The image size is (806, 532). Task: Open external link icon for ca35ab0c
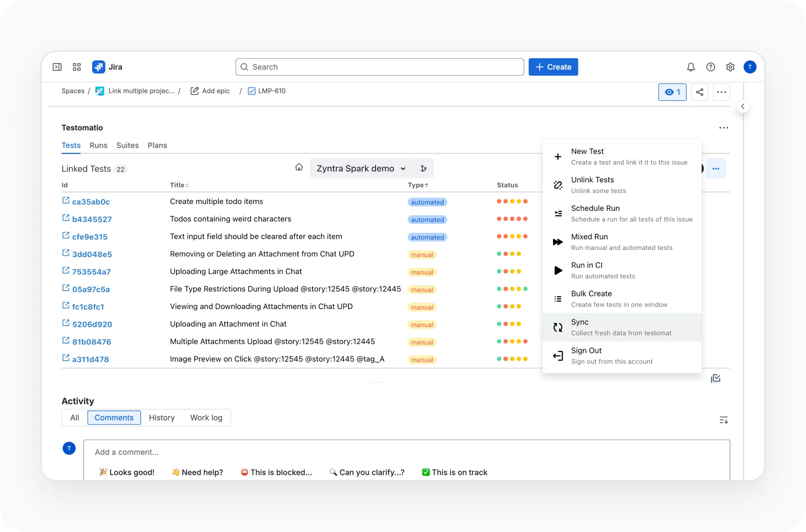point(65,201)
